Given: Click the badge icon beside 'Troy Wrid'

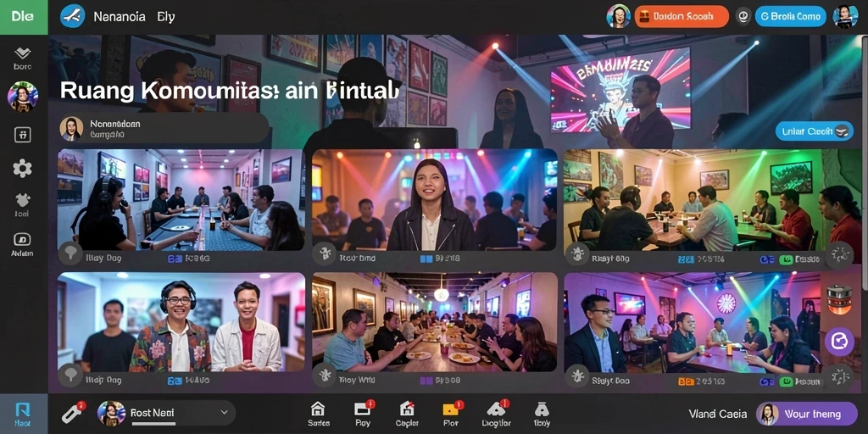Looking at the screenshot, I should [324, 375].
